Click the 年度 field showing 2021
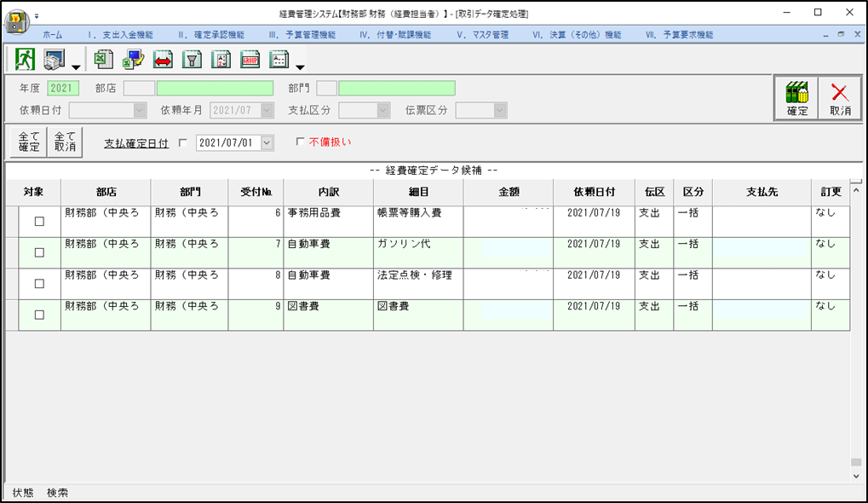 pyautogui.click(x=63, y=88)
